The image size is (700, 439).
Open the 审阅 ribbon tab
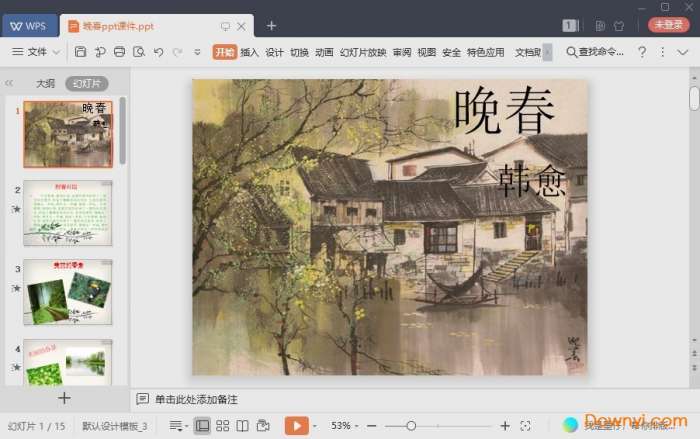tap(402, 52)
